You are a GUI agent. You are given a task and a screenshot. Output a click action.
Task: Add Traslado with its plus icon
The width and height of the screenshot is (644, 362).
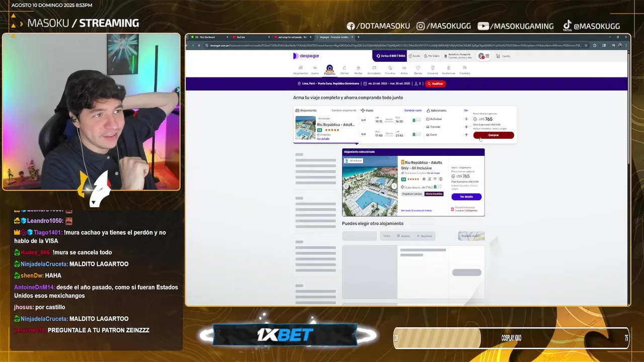coord(466,127)
